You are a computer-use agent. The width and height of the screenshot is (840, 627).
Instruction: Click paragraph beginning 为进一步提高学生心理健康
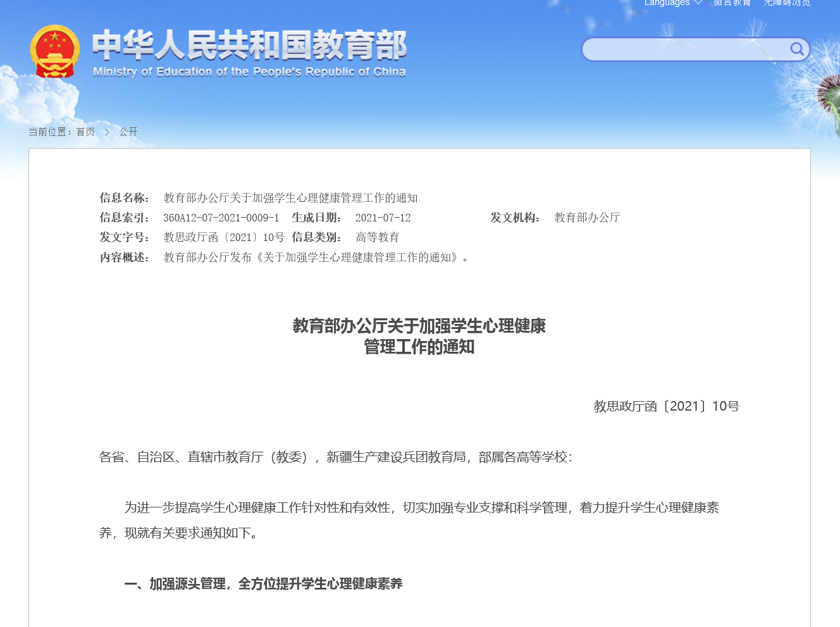click(x=409, y=520)
